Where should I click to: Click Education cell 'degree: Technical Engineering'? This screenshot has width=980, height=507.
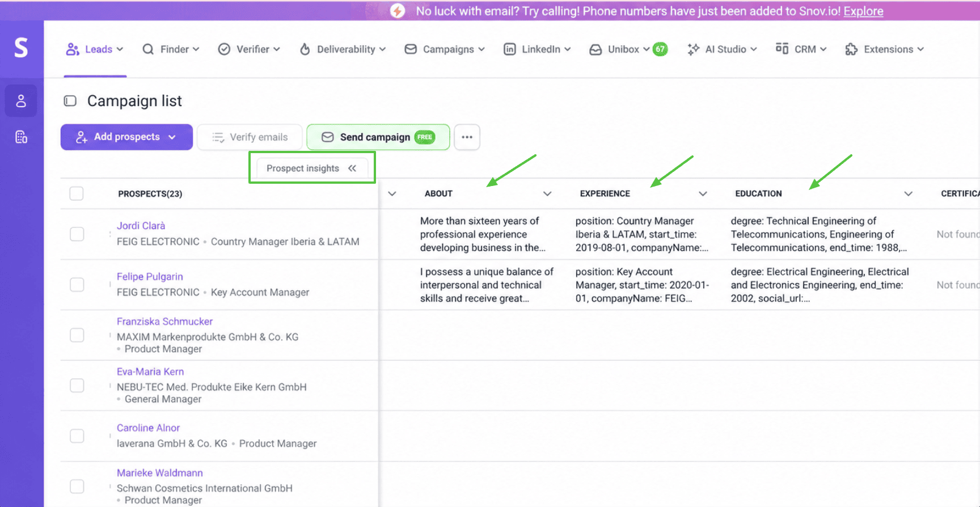tap(820, 234)
